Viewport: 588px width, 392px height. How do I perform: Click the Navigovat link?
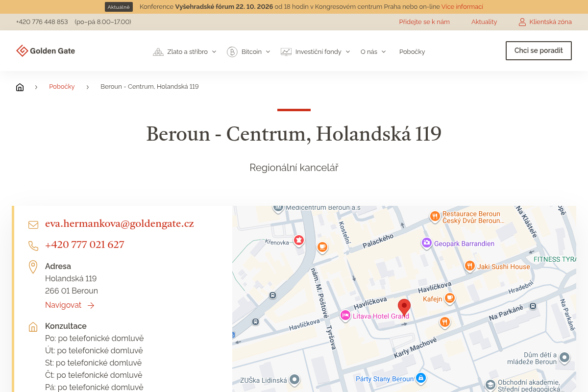pos(63,305)
